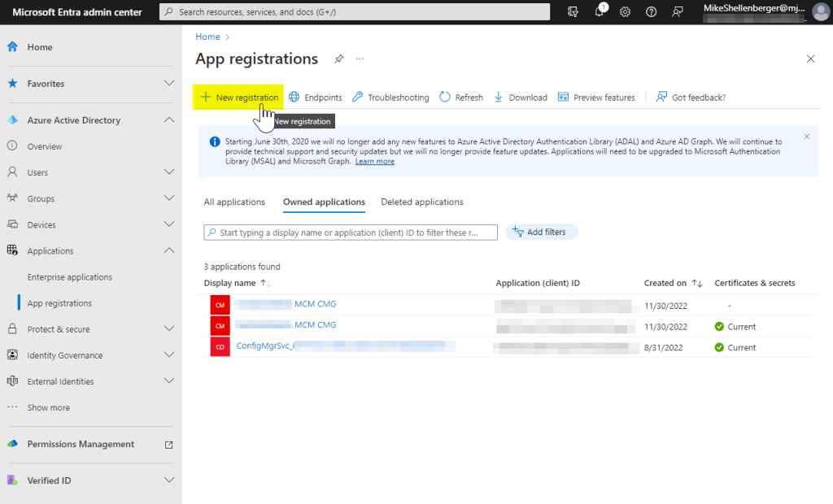Open the notifications bell icon
The height and width of the screenshot is (504, 833).
600,12
